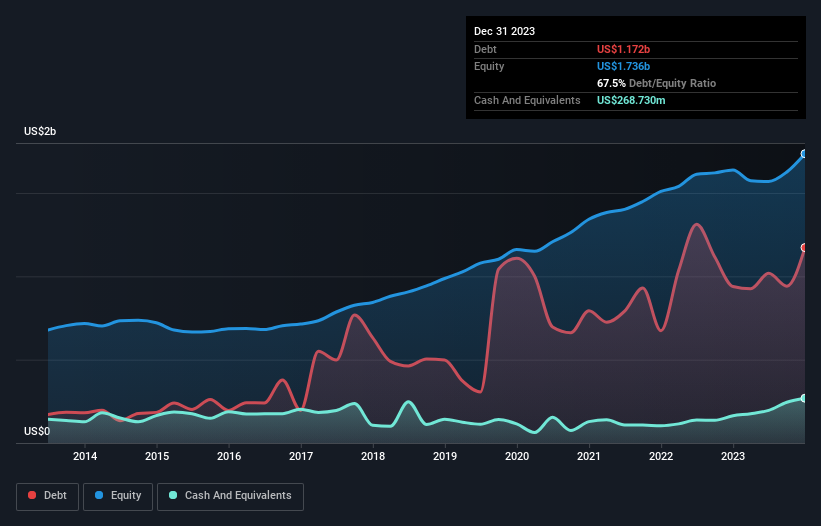Select the 2022 x-axis label

(661, 456)
